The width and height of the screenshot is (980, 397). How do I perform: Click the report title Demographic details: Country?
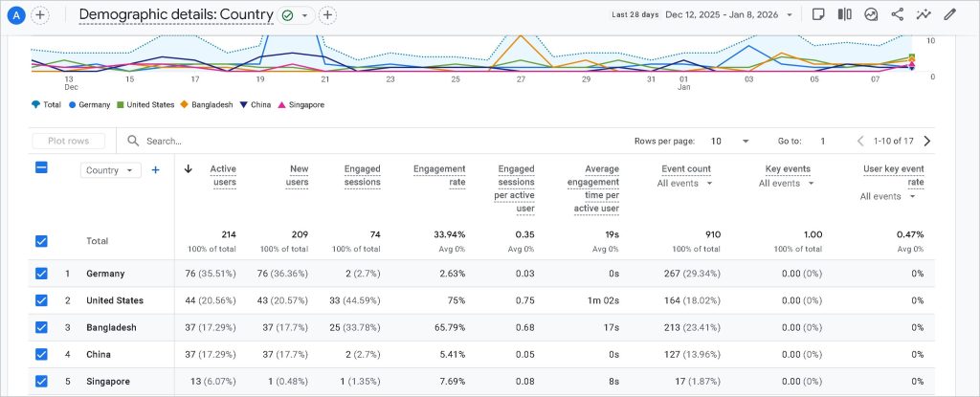coord(176,15)
